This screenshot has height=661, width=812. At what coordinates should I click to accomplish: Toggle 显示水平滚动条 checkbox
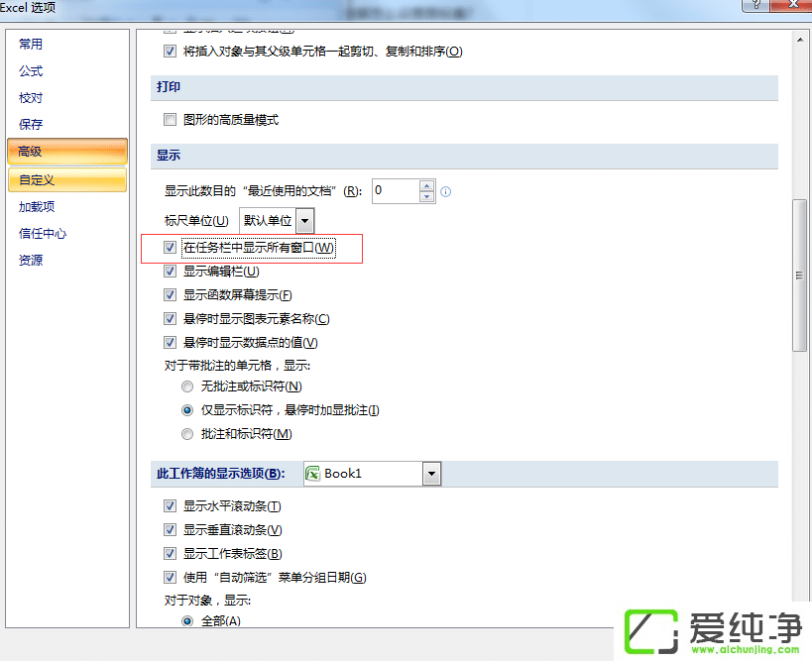[170, 505]
